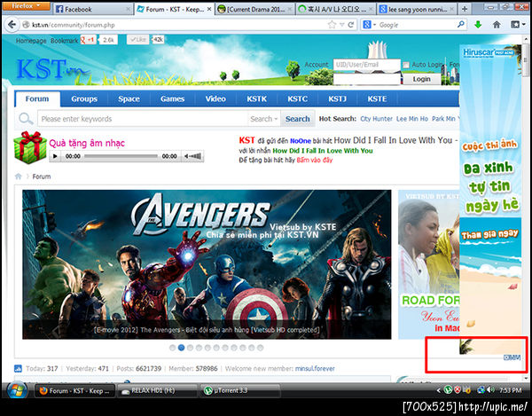Open the Space navigation tab
This screenshot has width=532, height=416.
(x=129, y=98)
